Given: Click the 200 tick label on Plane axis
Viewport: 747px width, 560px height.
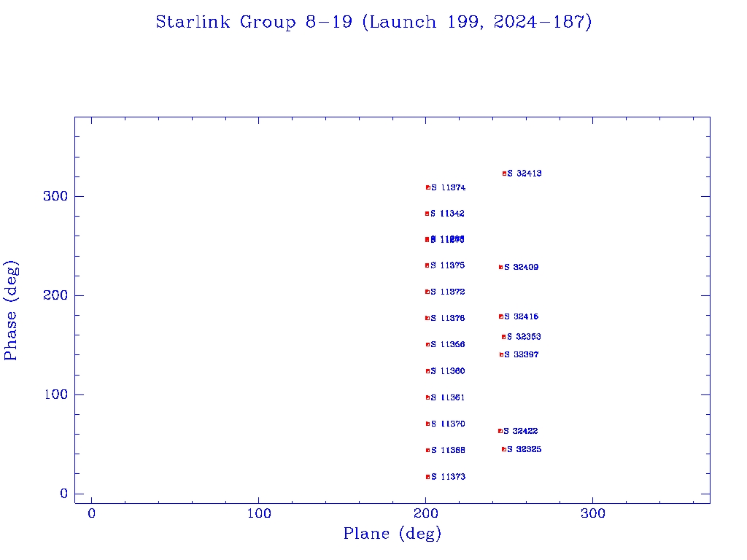Looking at the screenshot, I should click(426, 513).
